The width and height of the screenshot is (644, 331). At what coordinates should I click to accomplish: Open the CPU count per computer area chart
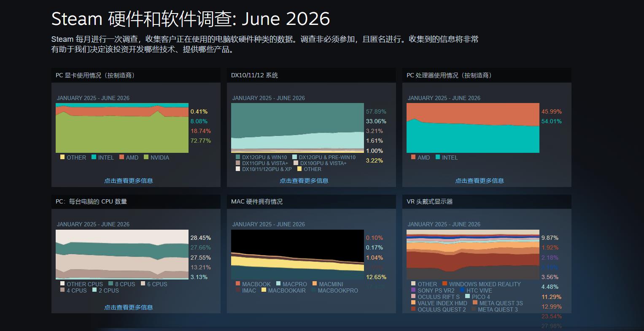(x=122, y=255)
